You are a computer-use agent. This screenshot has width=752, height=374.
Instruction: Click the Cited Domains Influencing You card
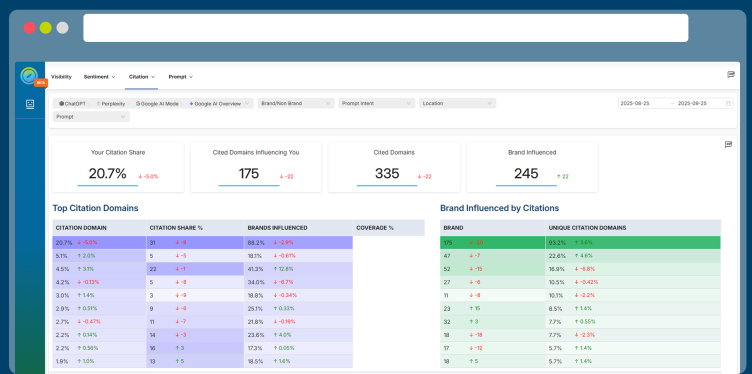tap(256, 167)
